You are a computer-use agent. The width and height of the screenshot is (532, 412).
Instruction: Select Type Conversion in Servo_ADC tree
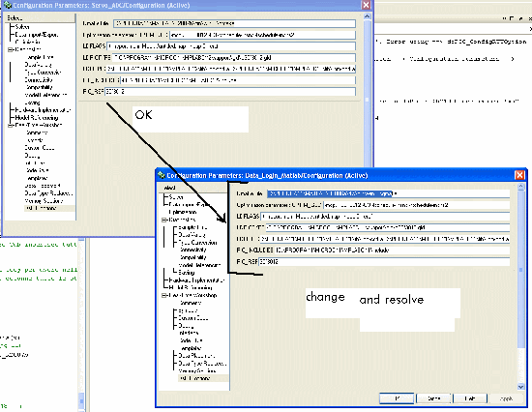pyautogui.click(x=43, y=73)
